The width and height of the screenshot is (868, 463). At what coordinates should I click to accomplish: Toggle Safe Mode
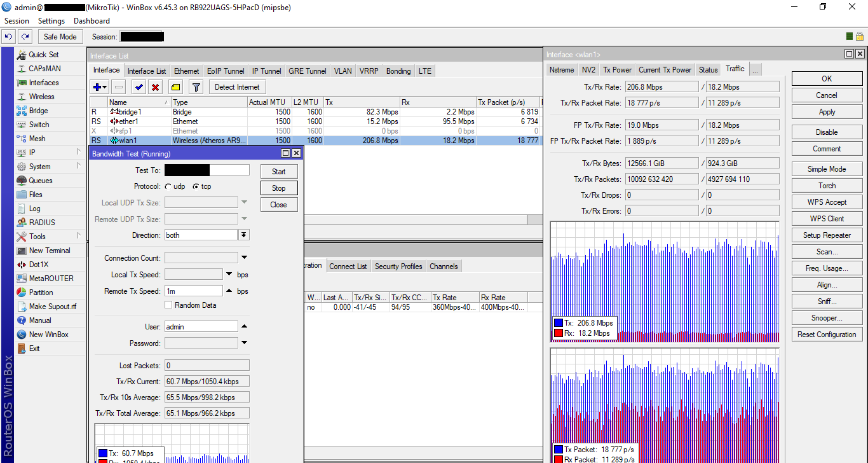tap(60, 37)
